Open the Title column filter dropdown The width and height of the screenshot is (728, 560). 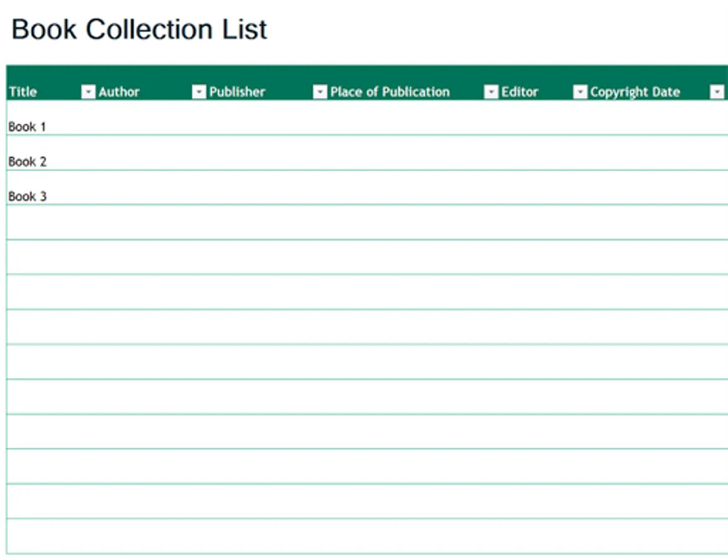tap(88, 91)
